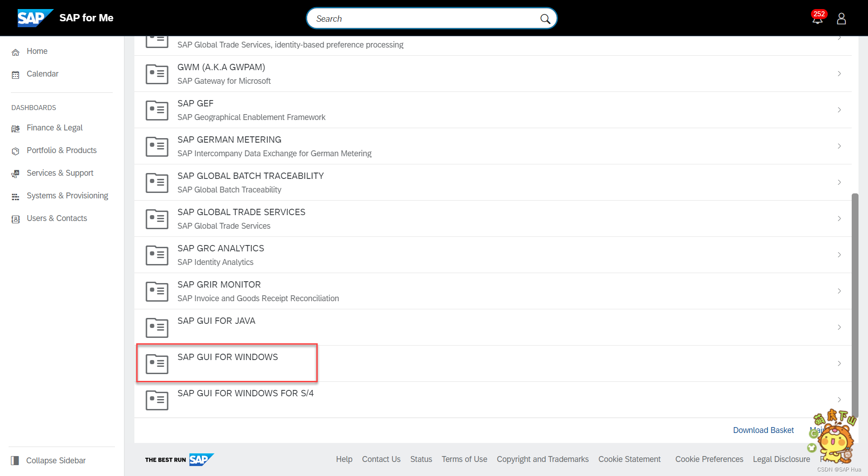
Task: Click folder icon for SAP GUI FOR WINDOWS
Action: [x=157, y=364]
